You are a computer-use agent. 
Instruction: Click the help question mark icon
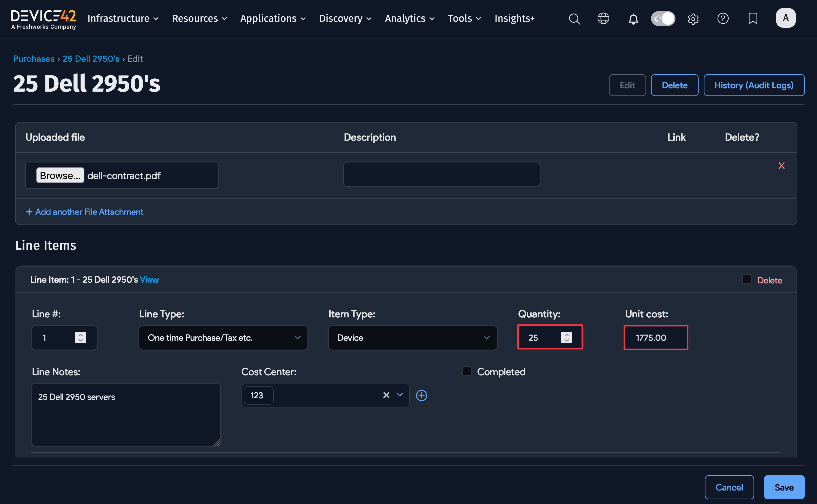pos(723,19)
